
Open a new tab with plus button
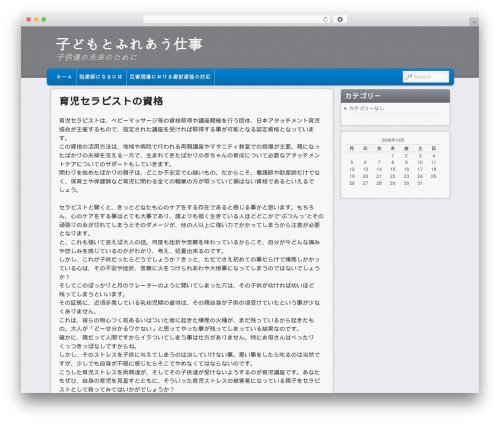[x=474, y=22]
